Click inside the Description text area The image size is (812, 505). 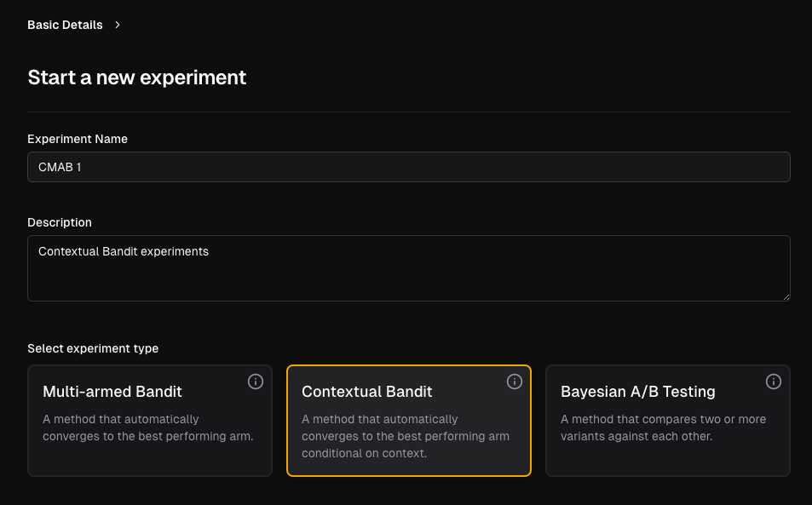tap(409, 268)
